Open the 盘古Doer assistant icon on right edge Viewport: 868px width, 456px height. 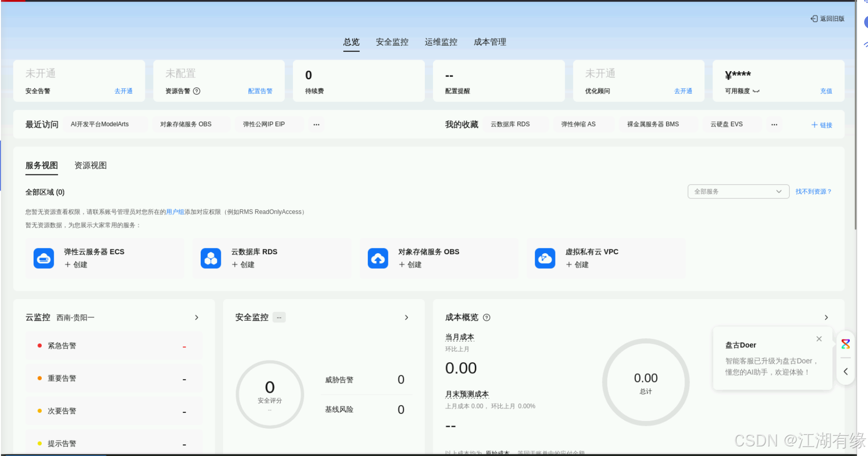pos(845,343)
